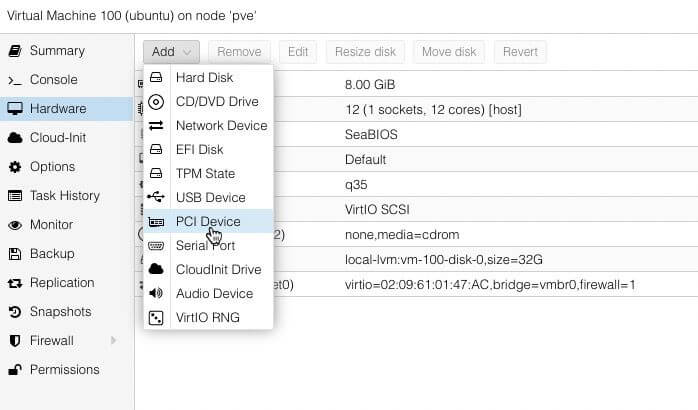Expand the Firewall sidebar submenu arrow
This screenshot has width=698, height=410.
pos(113,341)
